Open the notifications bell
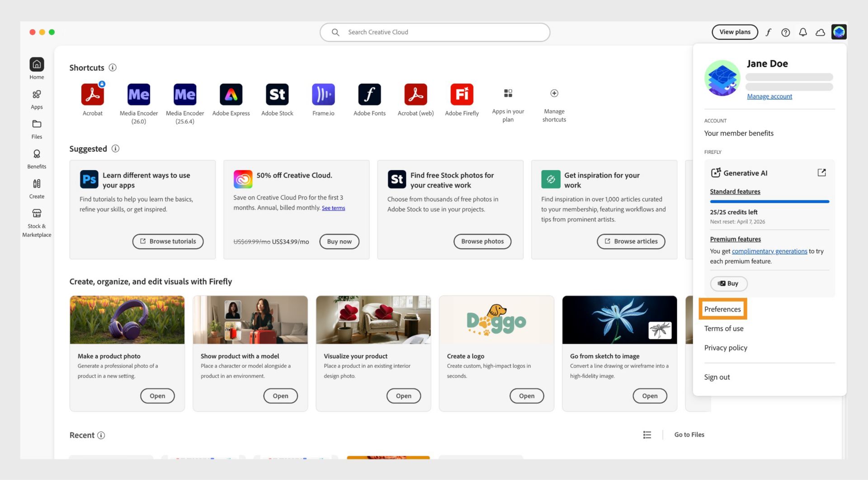868x480 pixels. (x=803, y=32)
